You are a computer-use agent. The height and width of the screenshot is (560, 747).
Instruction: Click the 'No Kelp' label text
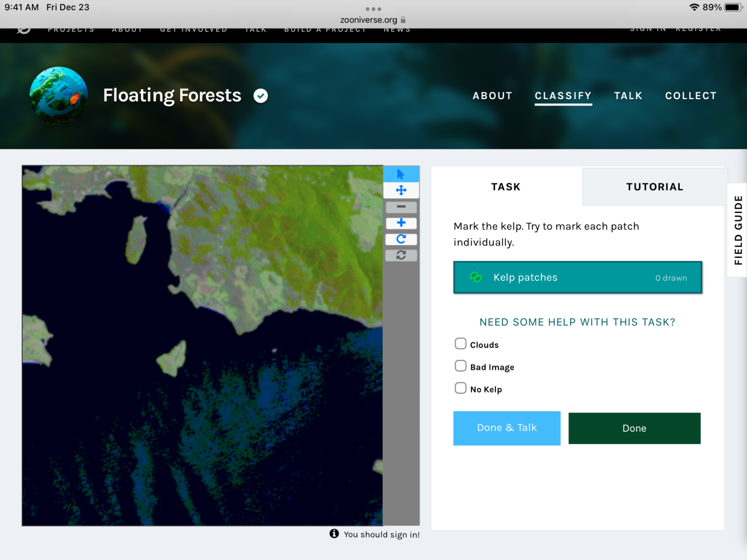coord(486,389)
